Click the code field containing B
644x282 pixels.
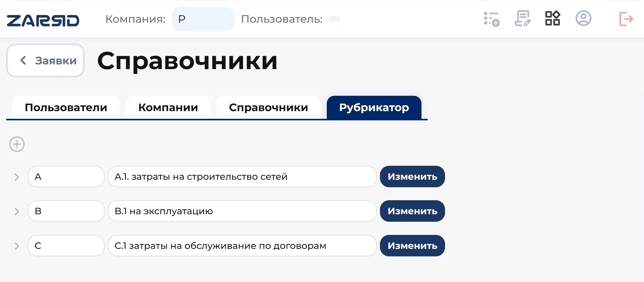coord(66,211)
